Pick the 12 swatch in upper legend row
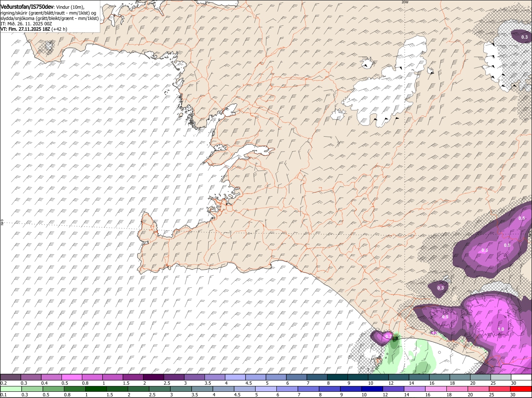The height and width of the screenshot is (398, 532). [399, 377]
